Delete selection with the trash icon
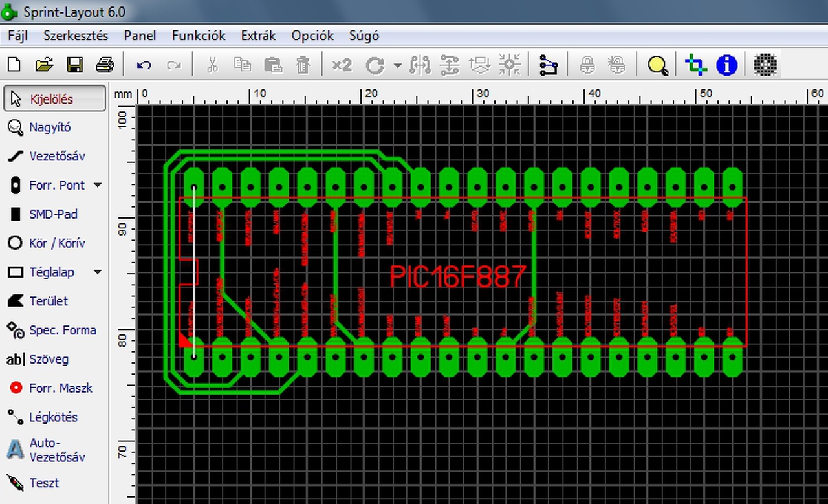Viewport: 828px width, 504px height. point(303,65)
